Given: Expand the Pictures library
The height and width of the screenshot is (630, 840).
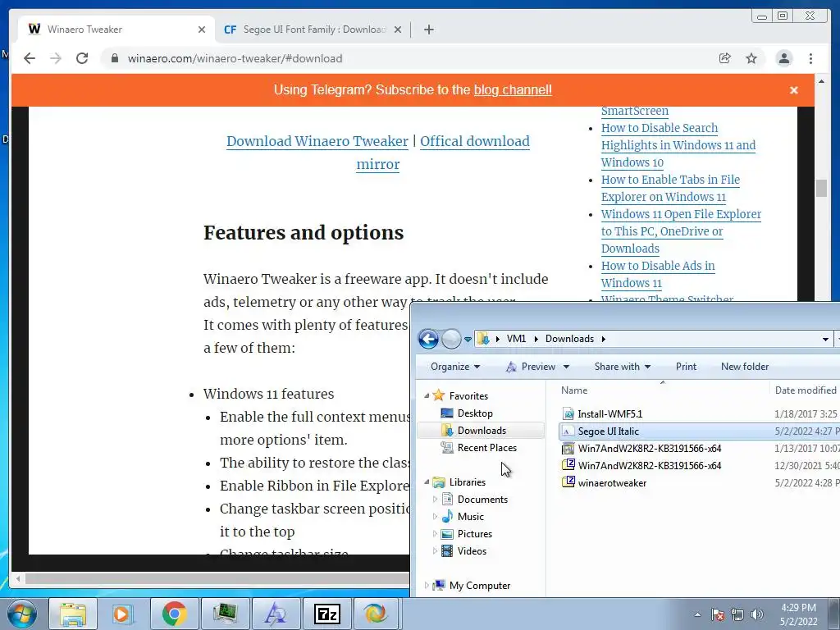Looking at the screenshot, I should (x=435, y=533).
